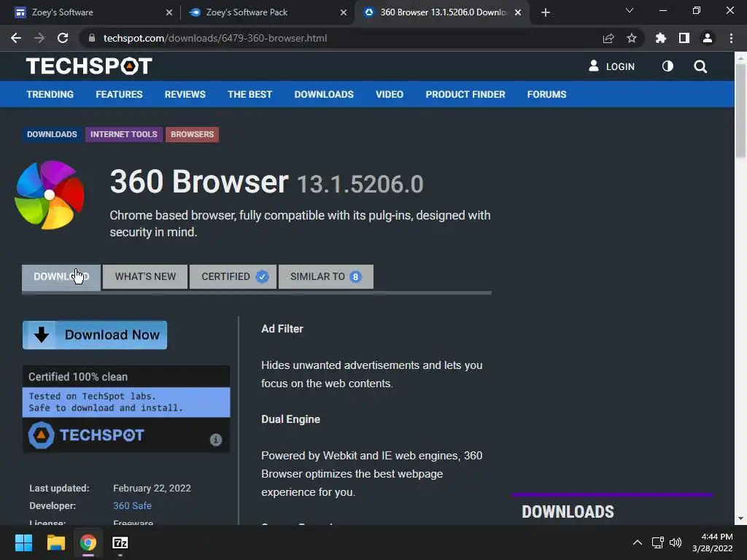Go back to the previous page
The image size is (747, 560).
[x=16, y=38]
